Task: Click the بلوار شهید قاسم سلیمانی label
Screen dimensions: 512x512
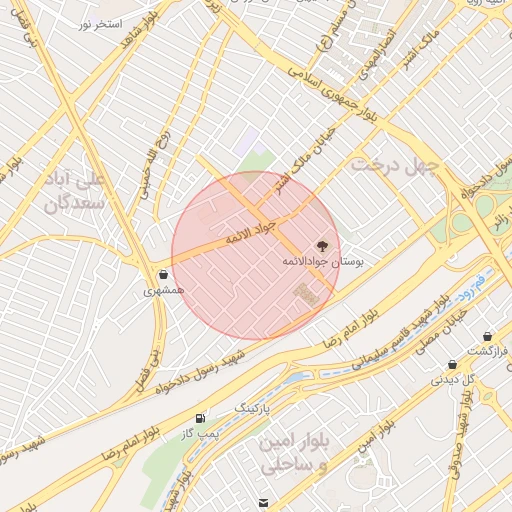Action: click(x=401, y=333)
